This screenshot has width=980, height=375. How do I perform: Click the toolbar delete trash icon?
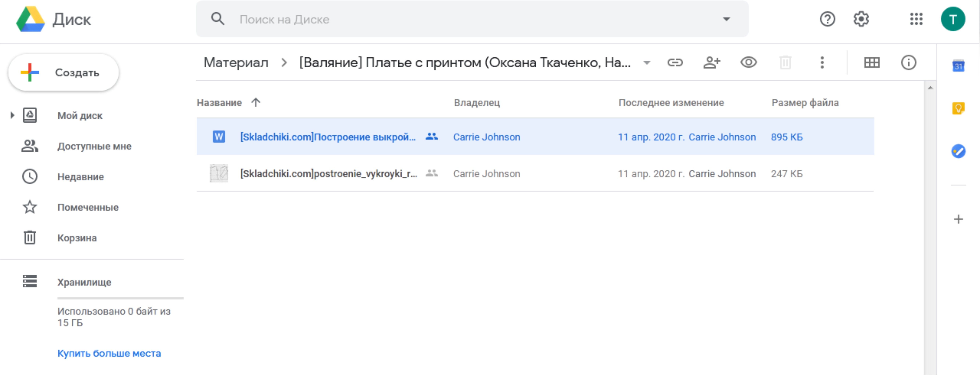tap(785, 62)
